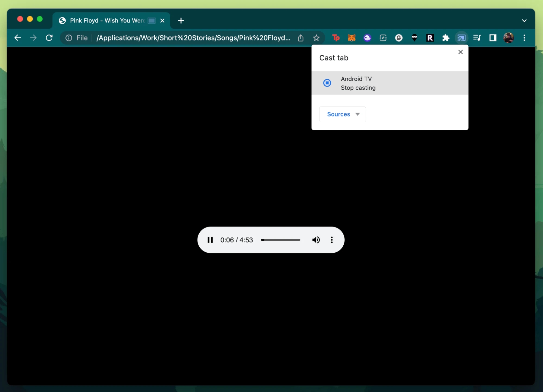The height and width of the screenshot is (392, 543).
Task: Open the MetaMask extension
Action: coord(352,38)
